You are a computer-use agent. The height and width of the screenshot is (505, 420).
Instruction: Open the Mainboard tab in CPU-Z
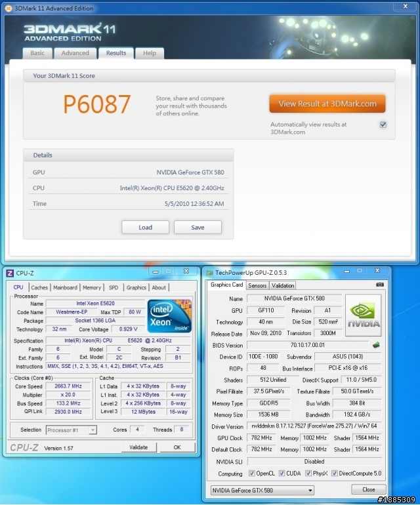coord(66,288)
